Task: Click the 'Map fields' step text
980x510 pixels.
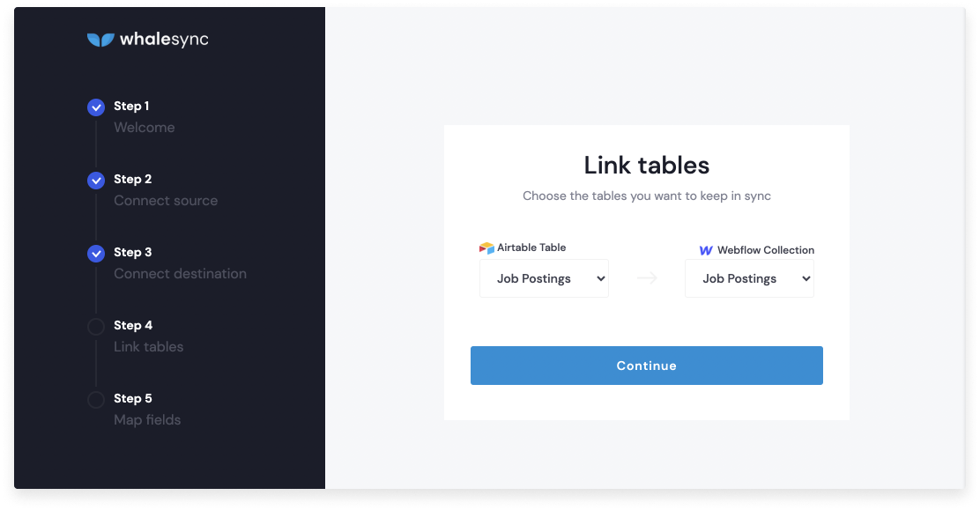Action: [147, 420]
